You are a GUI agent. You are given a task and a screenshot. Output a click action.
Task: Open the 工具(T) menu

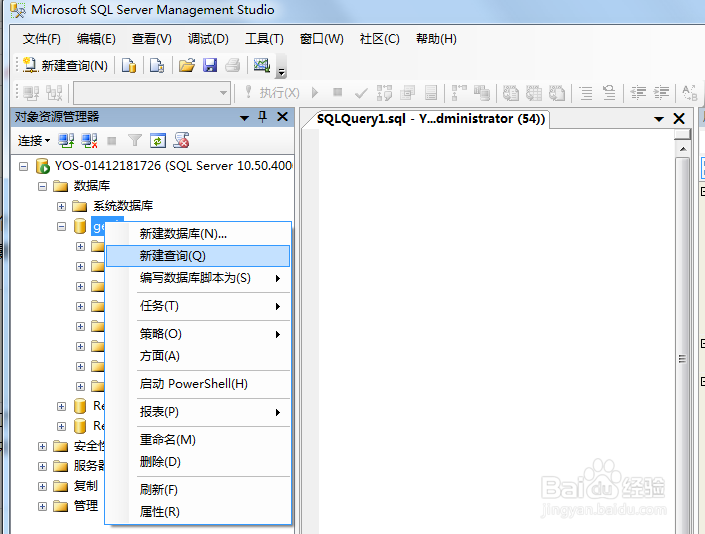tap(264, 39)
